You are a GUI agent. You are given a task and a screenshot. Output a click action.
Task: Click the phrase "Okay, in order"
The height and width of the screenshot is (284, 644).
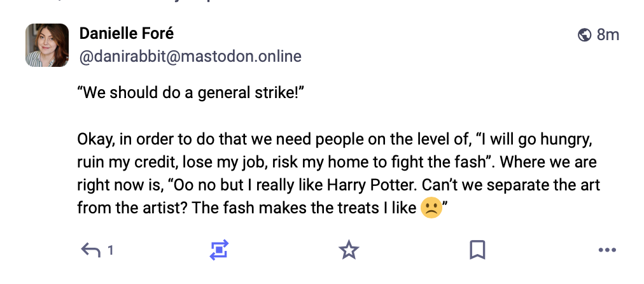point(119,139)
